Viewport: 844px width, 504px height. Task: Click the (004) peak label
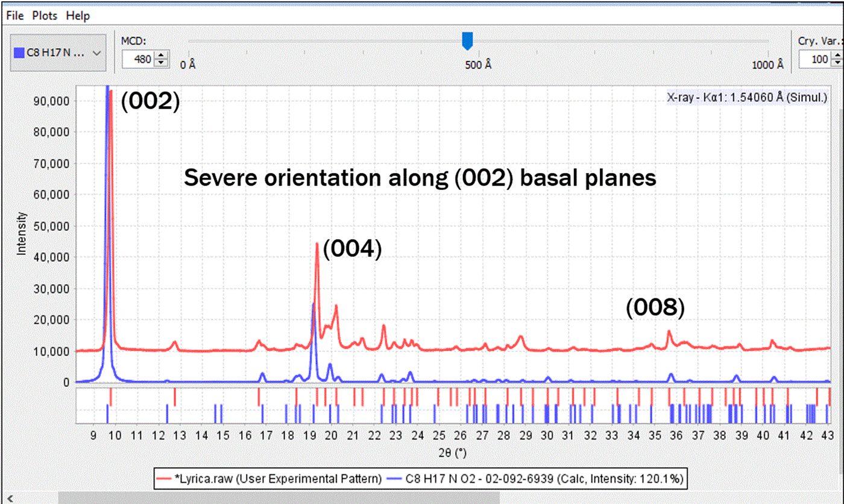[353, 249]
